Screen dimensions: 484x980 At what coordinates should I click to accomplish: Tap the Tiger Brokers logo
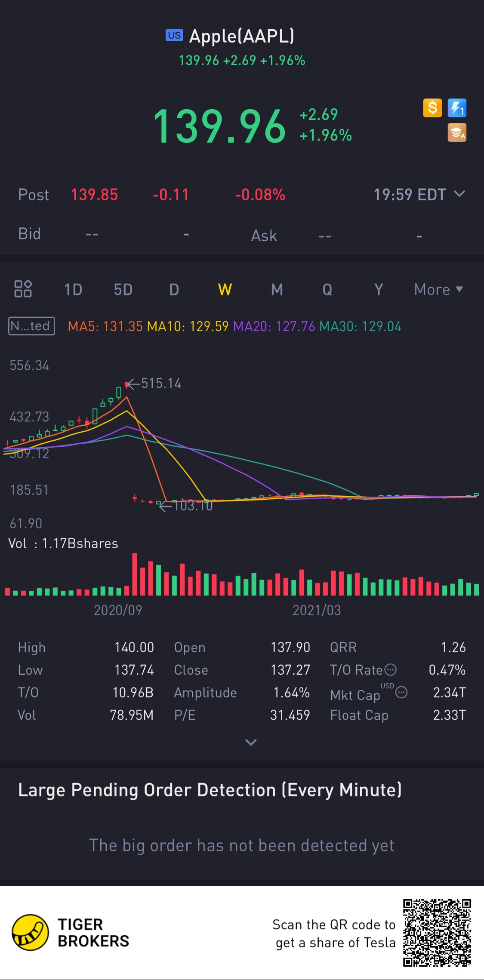(x=71, y=932)
